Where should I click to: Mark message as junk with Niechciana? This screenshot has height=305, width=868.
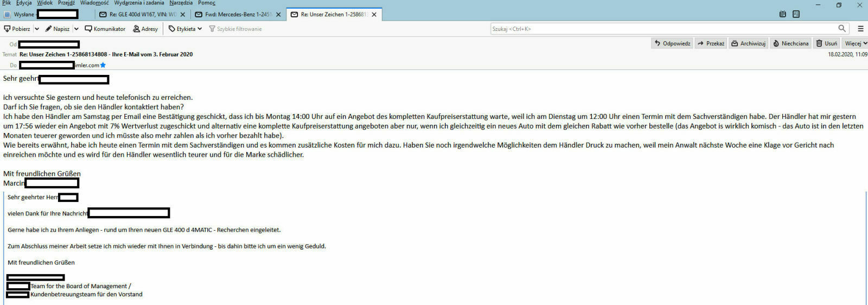click(790, 43)
